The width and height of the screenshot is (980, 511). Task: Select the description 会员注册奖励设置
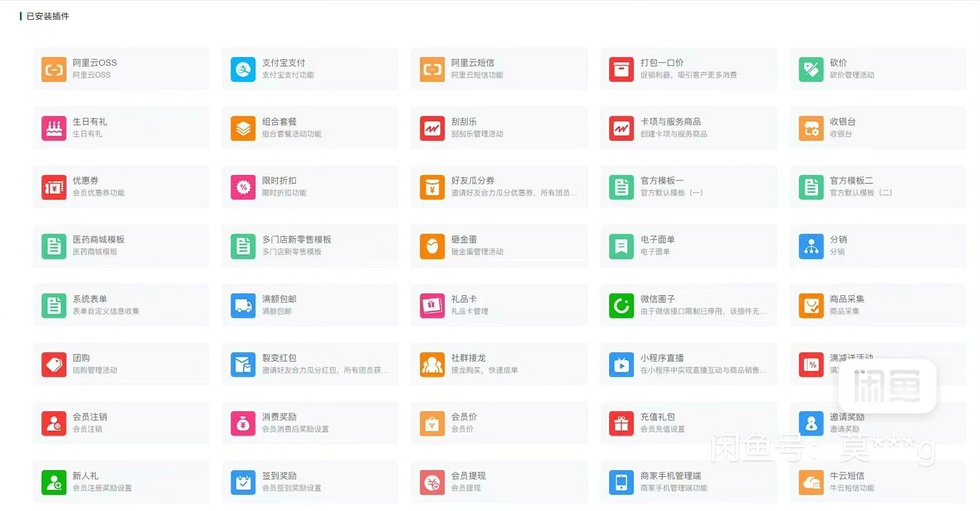pos(102,488)
